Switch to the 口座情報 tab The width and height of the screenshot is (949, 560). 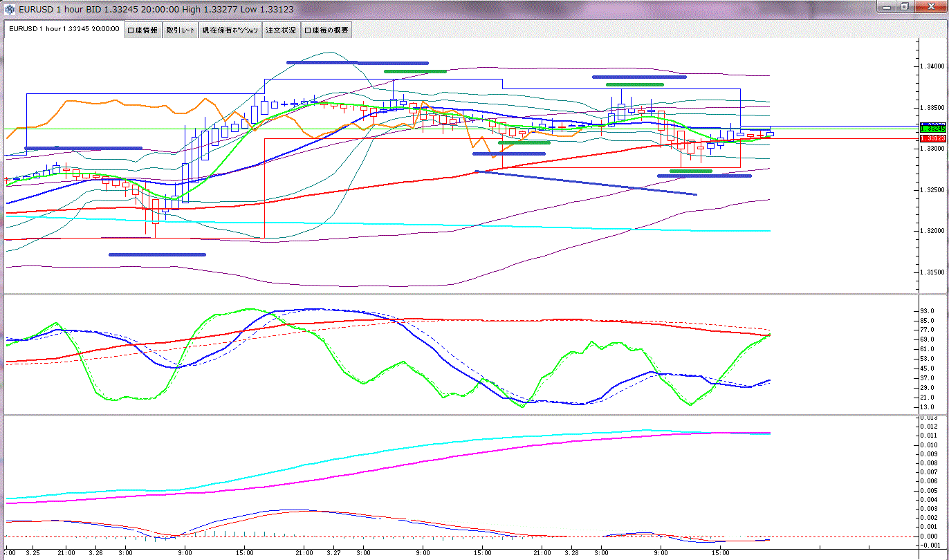(143, 30)
